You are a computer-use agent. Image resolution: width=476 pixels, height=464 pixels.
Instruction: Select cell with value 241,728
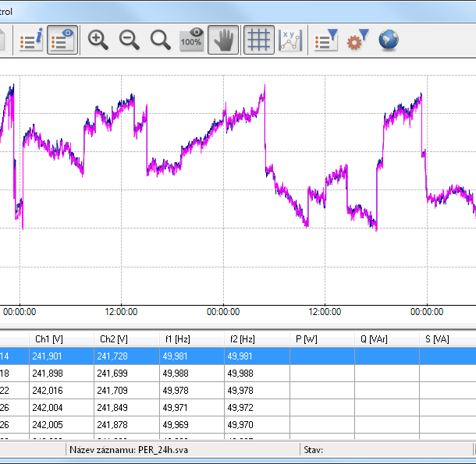pyautogui.click(x=126, y=356)
